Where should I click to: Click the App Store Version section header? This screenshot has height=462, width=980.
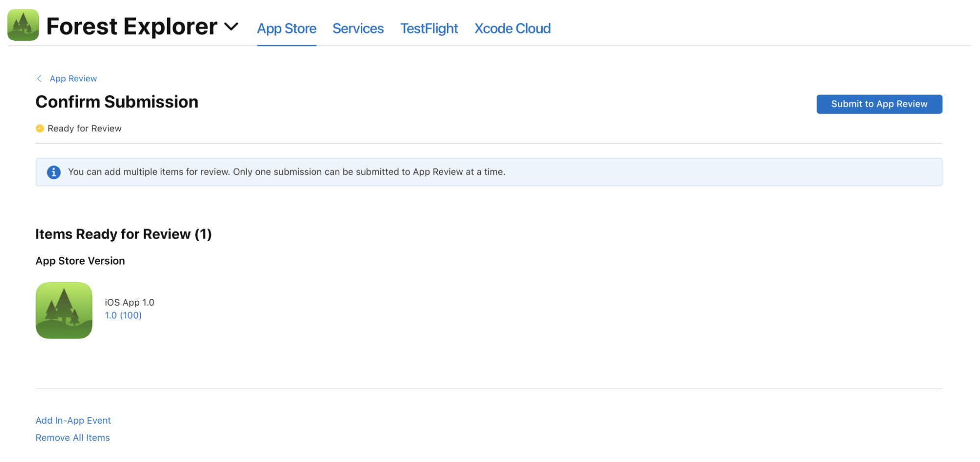coord(79,261)
